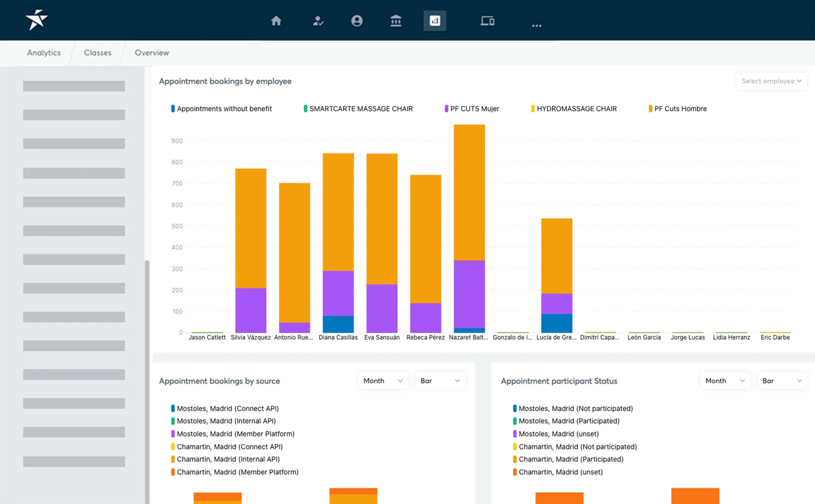The width and height of the screenshot is (815, 504).
Task: Expand the Select employee dropdown
Action: coord(771,81)
